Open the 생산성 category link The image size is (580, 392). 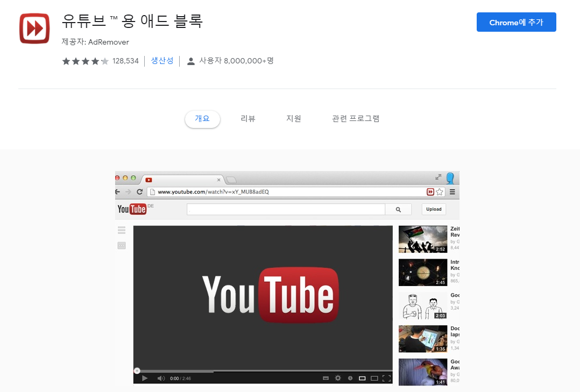162,61
